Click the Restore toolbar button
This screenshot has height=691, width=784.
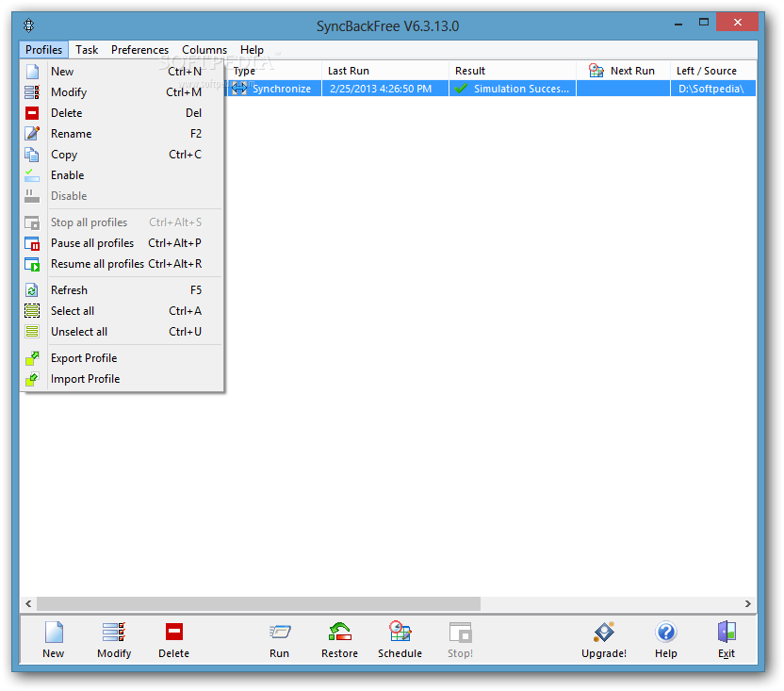pyautogui.click(x=339, y=639)
